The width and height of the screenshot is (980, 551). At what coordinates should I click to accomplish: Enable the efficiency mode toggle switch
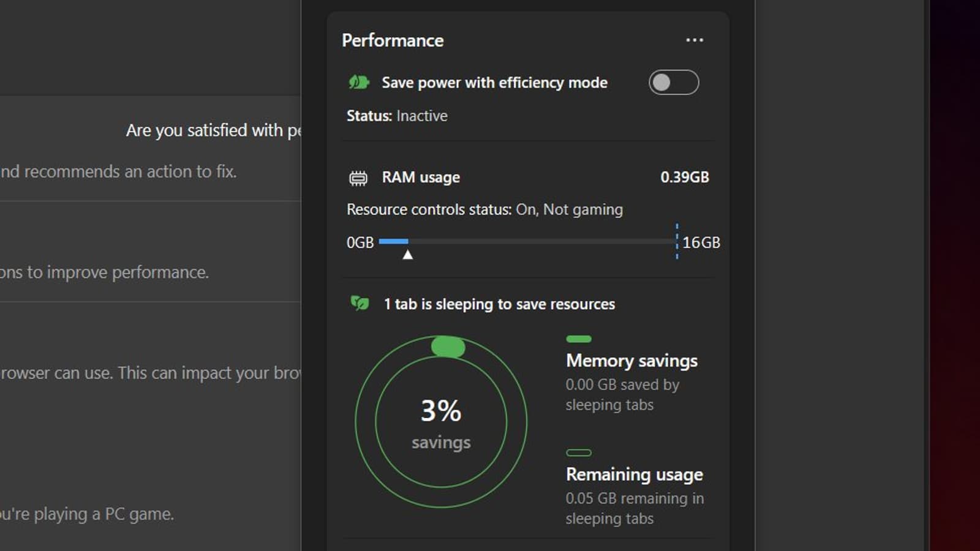tap(674, 83)
